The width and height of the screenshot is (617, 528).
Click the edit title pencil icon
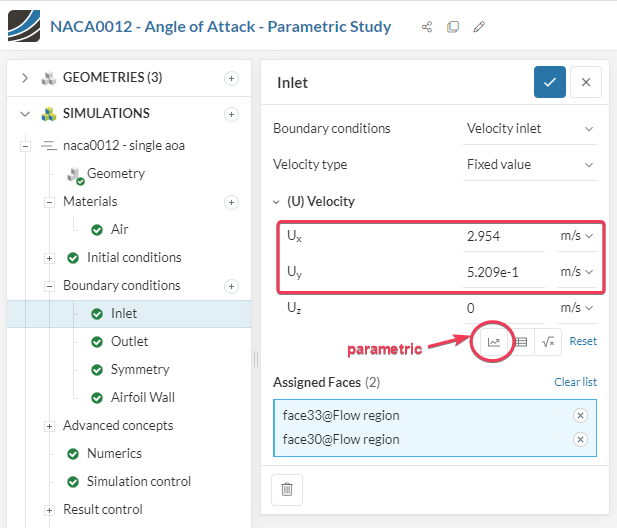click(x=479, y=27)
